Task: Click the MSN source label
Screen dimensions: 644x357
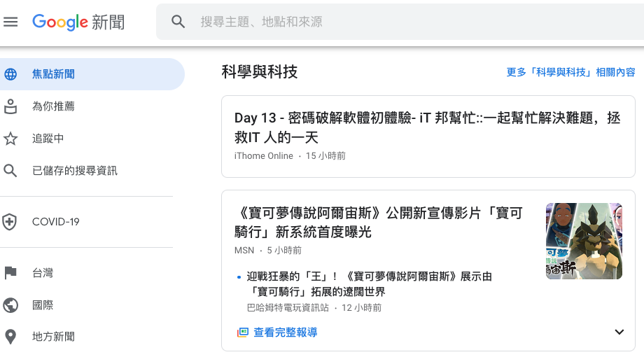Action: 244,251
